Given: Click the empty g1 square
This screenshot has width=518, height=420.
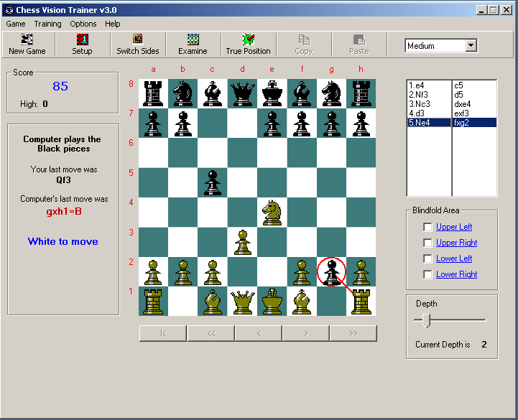Looking at the screenshot, I should tap(331, 301).
